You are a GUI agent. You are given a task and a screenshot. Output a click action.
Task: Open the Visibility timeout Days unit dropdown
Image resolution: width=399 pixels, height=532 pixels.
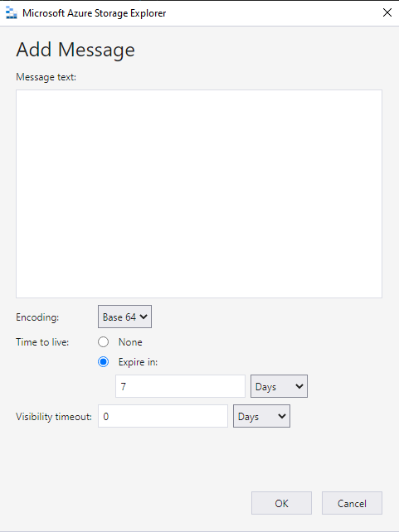[x=261, y=416]
